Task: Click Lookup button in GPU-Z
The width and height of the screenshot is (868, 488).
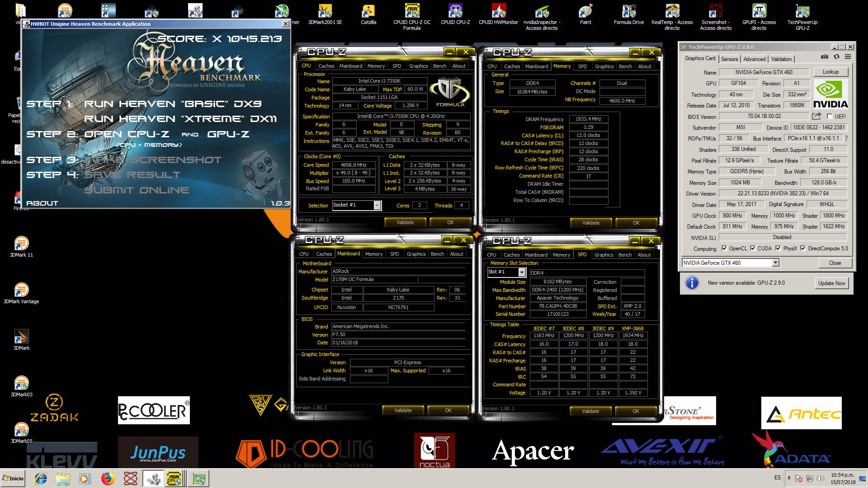Action: [830, 72]
